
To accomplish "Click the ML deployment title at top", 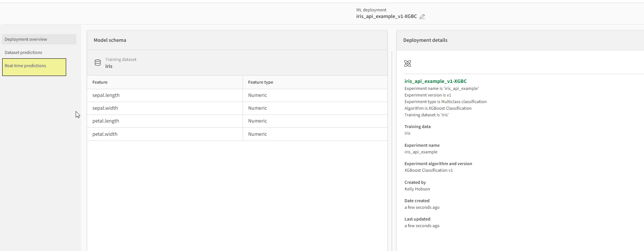I will pyautogui.click(x=386, y=16).
